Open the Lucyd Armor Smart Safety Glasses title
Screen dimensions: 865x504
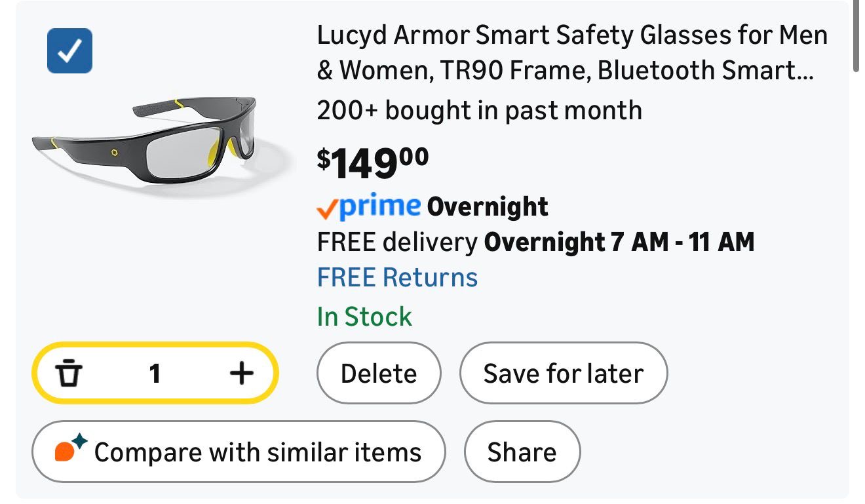point(571,52)
